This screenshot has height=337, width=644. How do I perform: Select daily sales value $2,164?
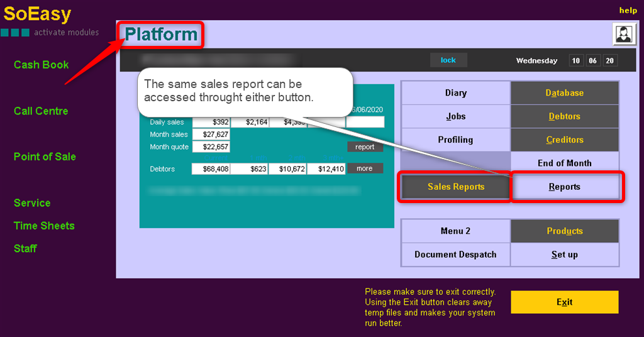250,122
